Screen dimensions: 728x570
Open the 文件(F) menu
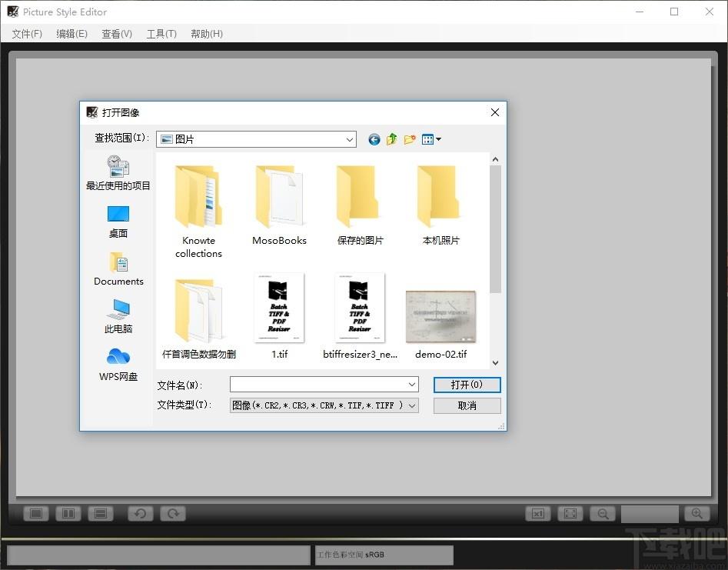pos(27,34)
